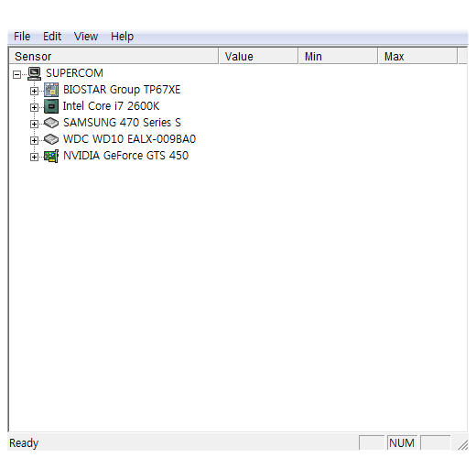
Task: Click the window resize grip corner
Action: point(463,444)
